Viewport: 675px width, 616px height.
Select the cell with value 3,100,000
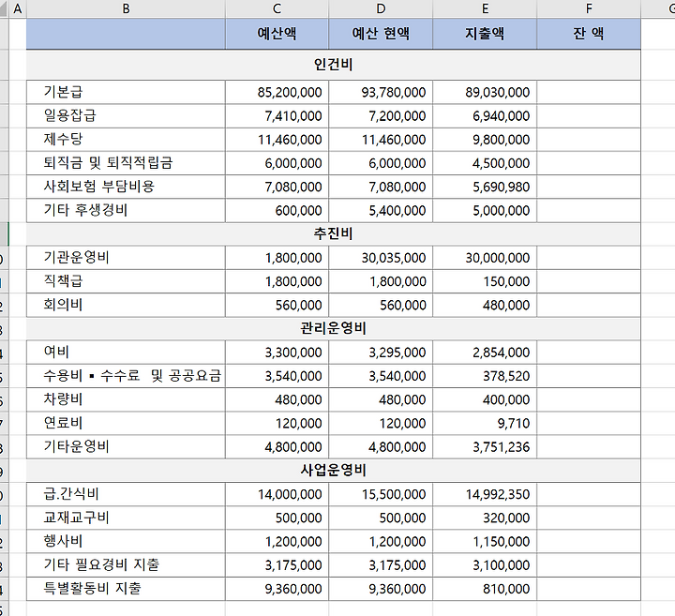coord(486,565)
